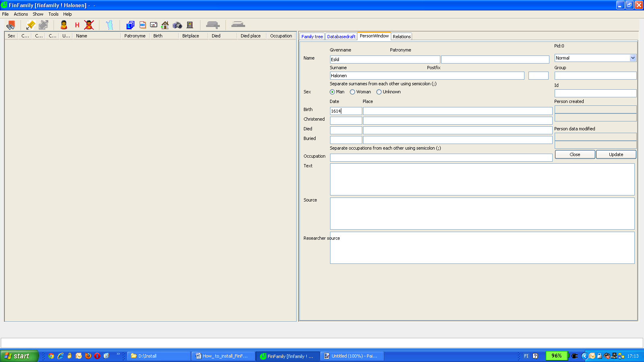Click the Occupation input field
This screenshot has height=362, width=644.
(441, 158)
